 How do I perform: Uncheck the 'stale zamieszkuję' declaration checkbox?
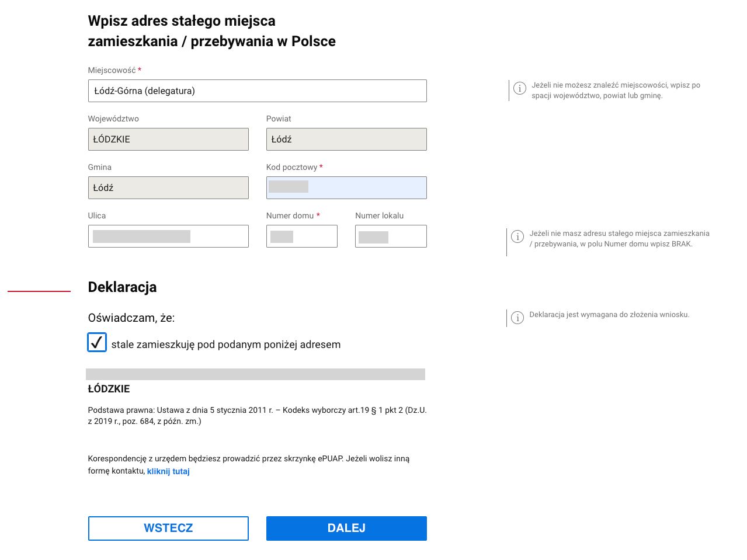tap(97, 342)
